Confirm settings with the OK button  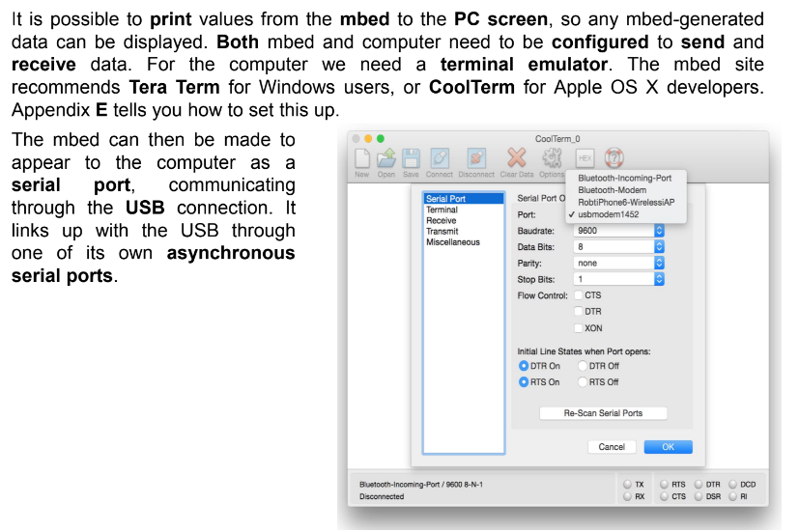tap(668, 447)
